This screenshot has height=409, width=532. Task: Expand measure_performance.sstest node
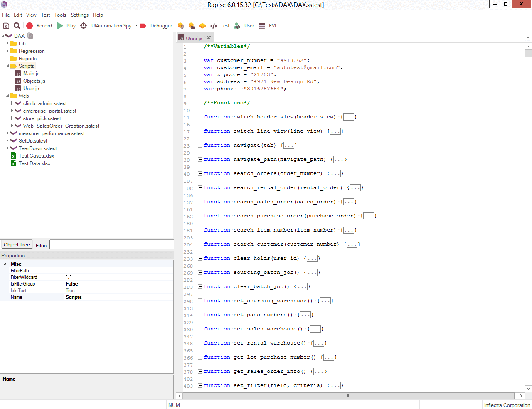7,133
